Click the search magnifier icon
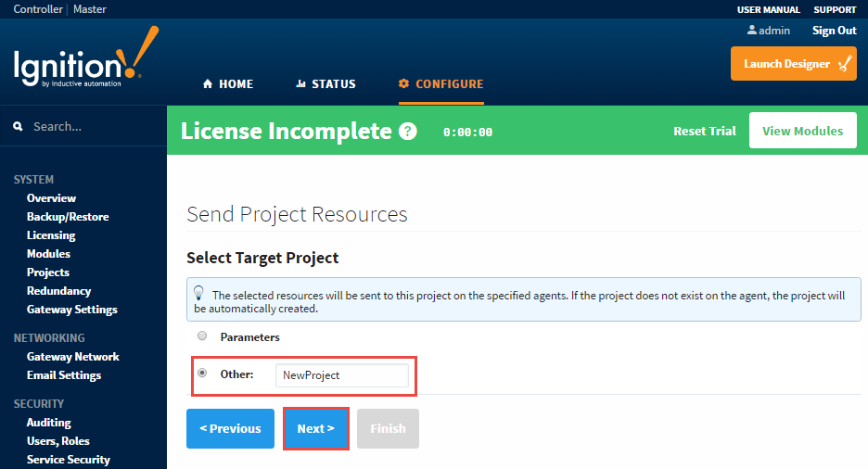This screenshot has width=868, height=469. pyautogui.click(x=18, y=127)
